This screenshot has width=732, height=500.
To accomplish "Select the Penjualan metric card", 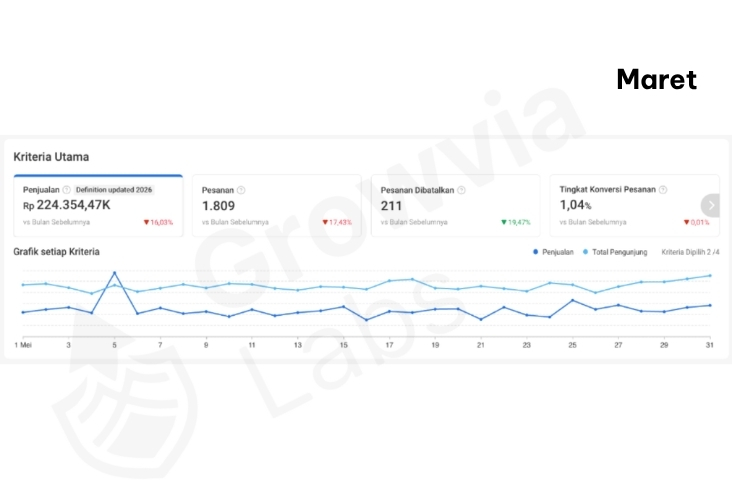I will 98,205.
